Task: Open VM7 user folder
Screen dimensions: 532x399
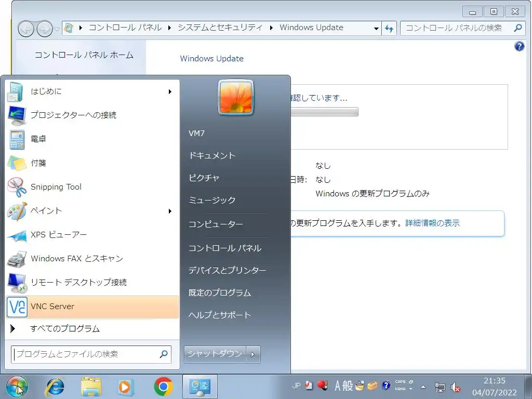Action: pos(196,134)
